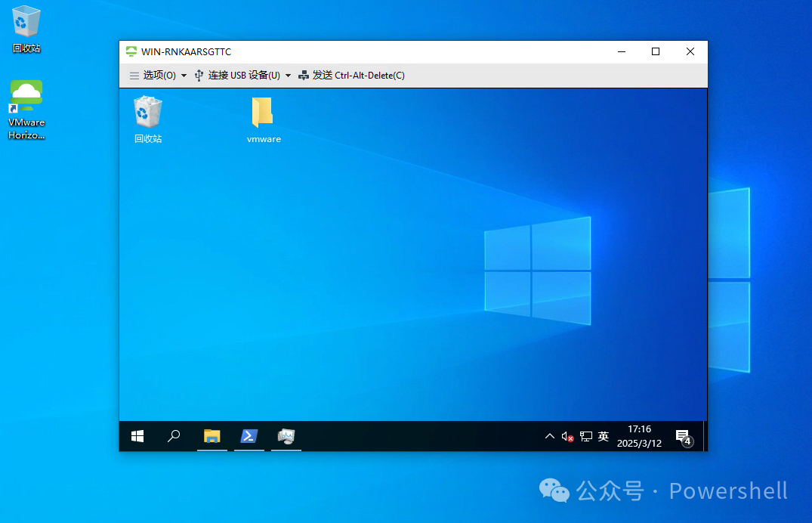Image resolution: width=812 pixels, height=523 pixels.
Task: Click the WIN-RNKAARSGTTC title text
Action: click(x=187, y=52)
